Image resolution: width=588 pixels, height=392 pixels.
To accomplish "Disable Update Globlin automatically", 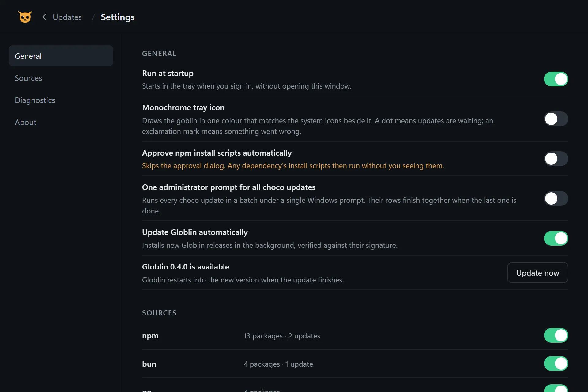I will (556, 238).
